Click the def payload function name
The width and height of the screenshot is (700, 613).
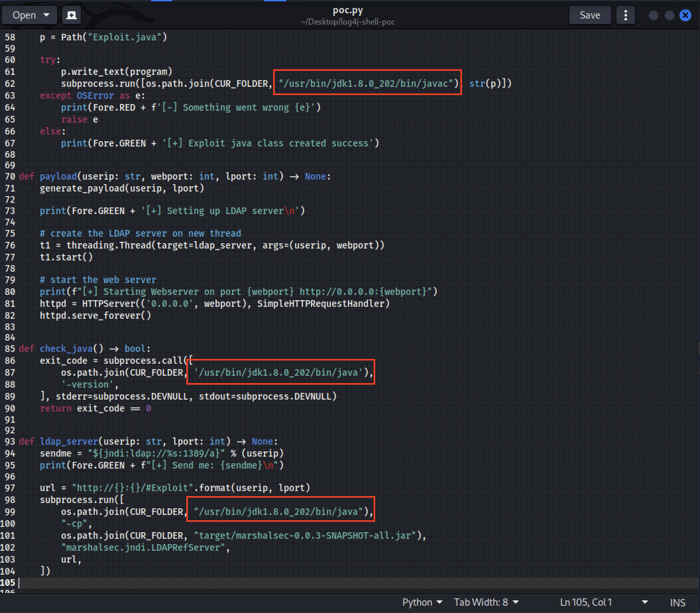(58, 177)
